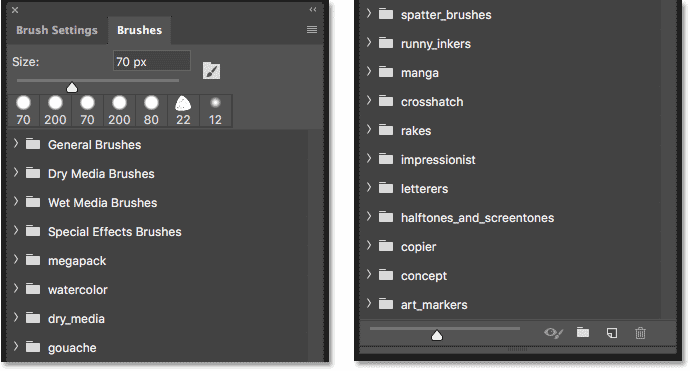Select the letterers label

tap(424, 189)
